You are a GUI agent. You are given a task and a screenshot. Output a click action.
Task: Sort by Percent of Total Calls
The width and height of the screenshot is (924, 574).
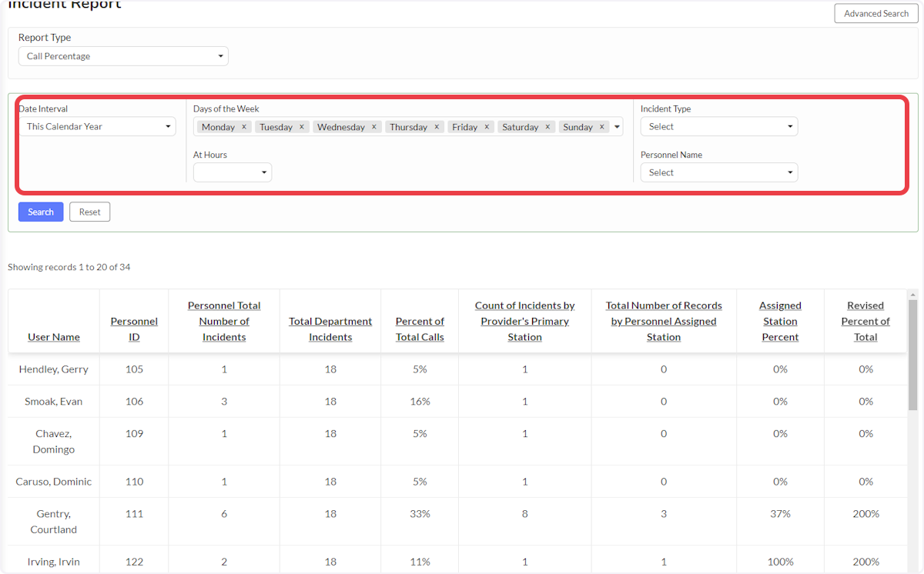click(x=420, y=329)
